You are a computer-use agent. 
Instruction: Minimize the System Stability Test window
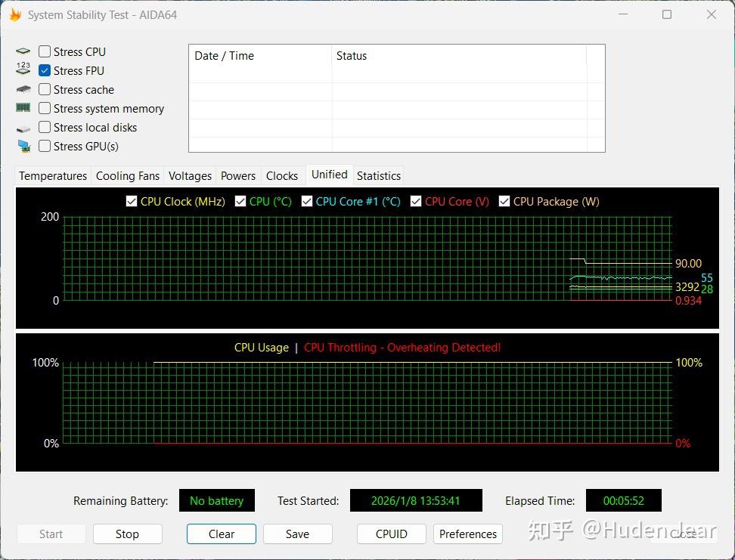click(x=623, y=14)
